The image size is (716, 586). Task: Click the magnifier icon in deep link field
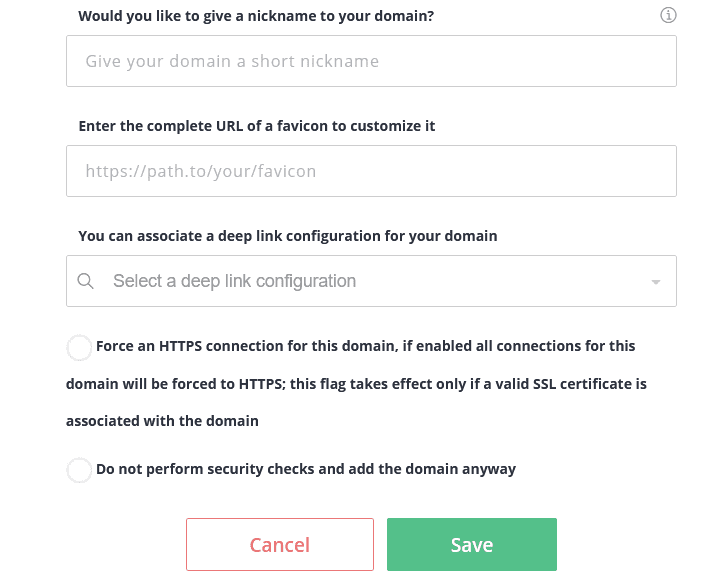pos(85,281)
